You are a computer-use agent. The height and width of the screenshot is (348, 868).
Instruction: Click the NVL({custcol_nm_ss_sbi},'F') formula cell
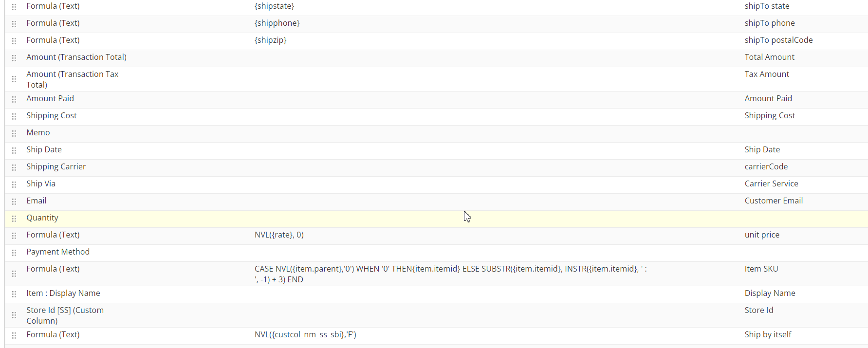(x=305, y=335)
